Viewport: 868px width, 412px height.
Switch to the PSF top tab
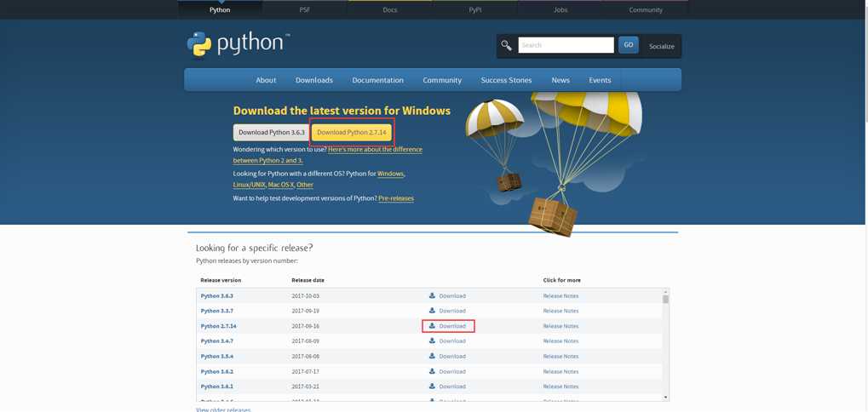[x=305, y=9]
